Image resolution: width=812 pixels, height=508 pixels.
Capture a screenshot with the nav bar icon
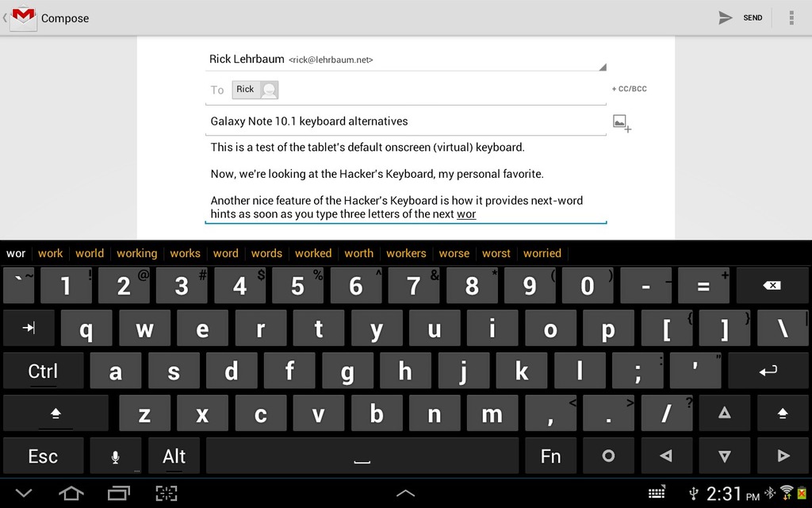coord(167,493)
